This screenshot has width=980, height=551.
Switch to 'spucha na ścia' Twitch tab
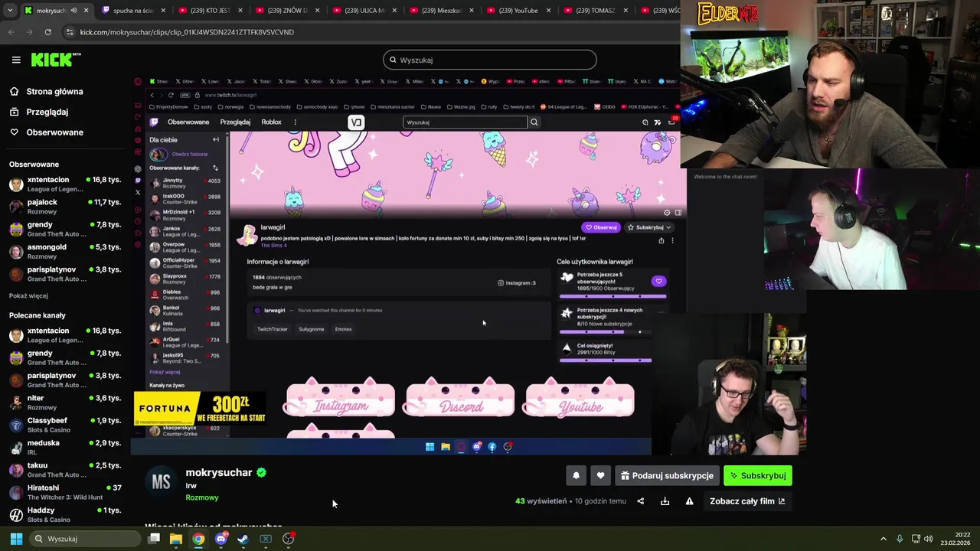point(133,11)
